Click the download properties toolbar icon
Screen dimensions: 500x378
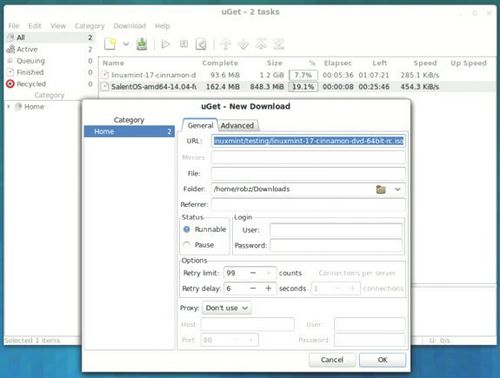coord(201,44)
